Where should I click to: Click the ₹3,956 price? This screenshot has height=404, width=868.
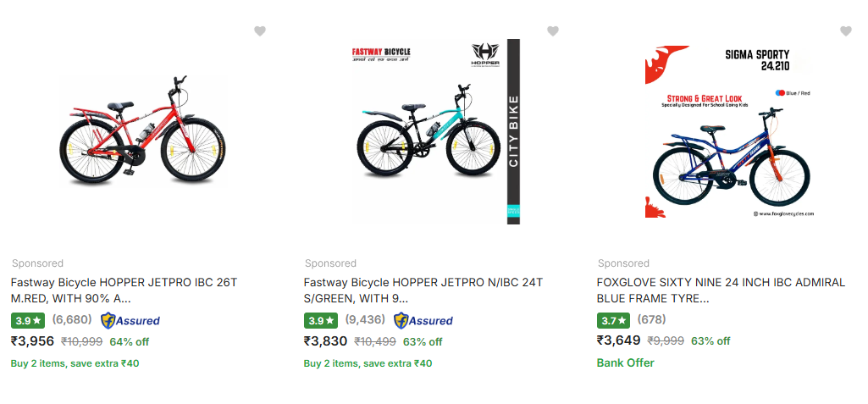coord(32,341)
